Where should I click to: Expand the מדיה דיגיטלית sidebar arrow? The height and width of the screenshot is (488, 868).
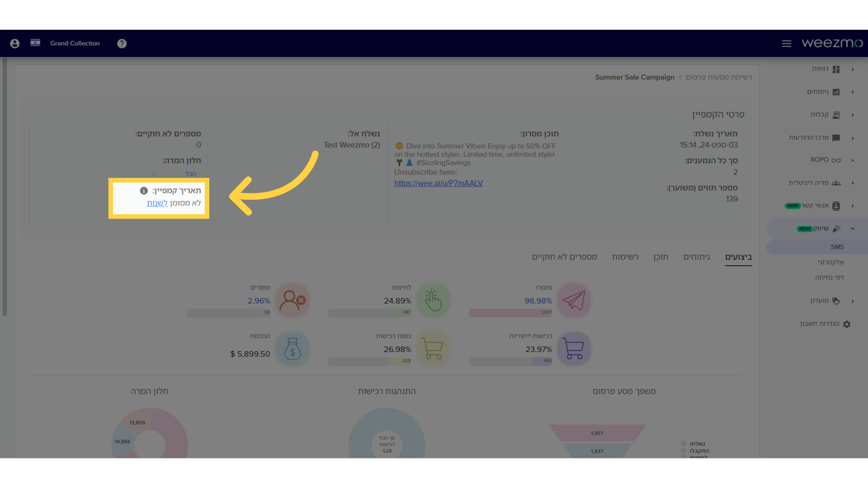pyautogui.click(x=853, y=183)
